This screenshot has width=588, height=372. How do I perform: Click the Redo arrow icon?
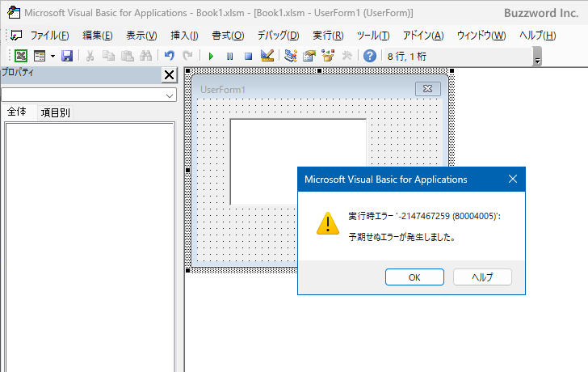[x=187, y=57]
